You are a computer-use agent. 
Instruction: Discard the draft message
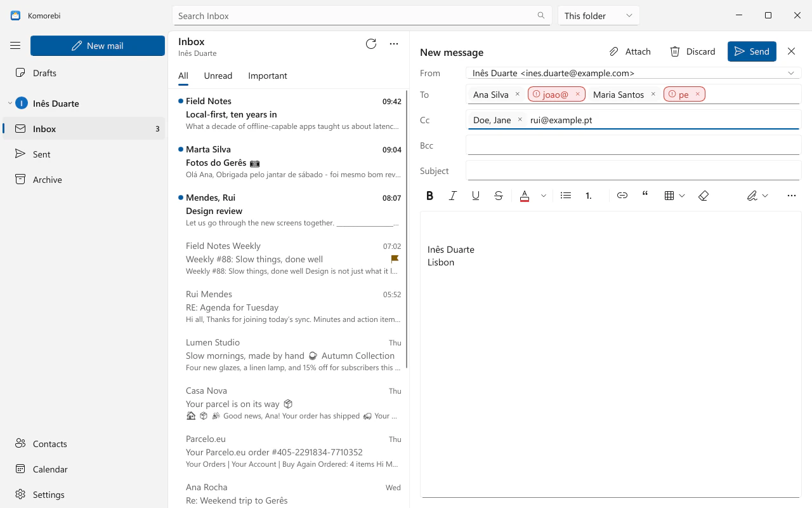click(693, 51)
